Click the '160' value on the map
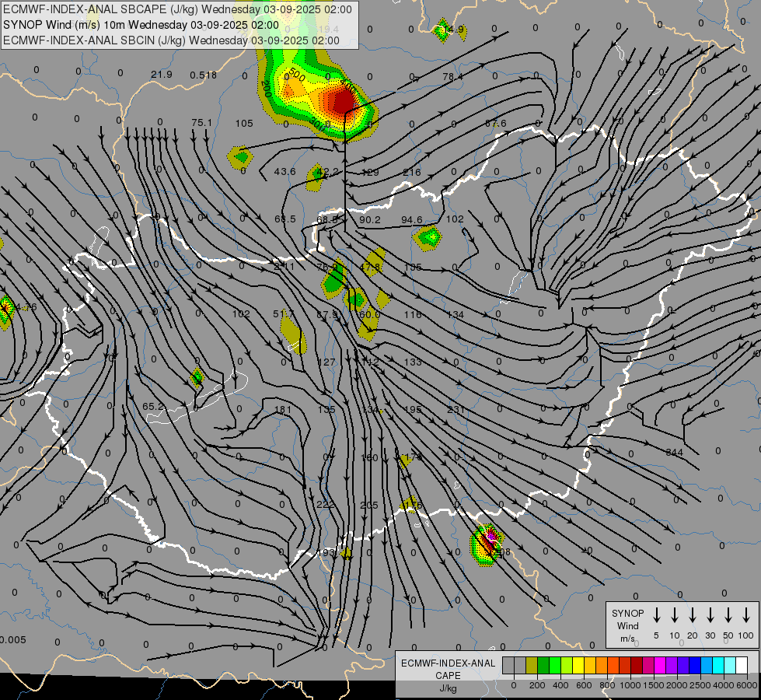 tap(369, 457)
